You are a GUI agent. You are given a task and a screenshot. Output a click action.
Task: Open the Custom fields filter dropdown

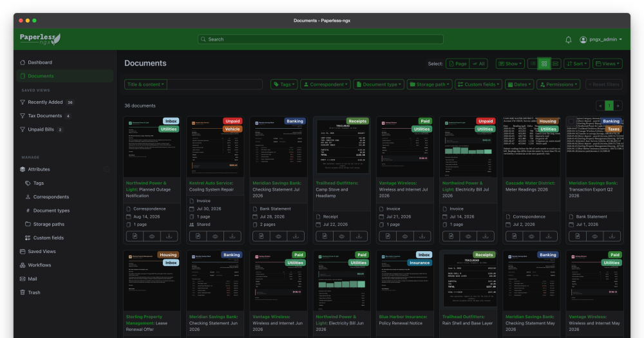[x=478, y=84]
